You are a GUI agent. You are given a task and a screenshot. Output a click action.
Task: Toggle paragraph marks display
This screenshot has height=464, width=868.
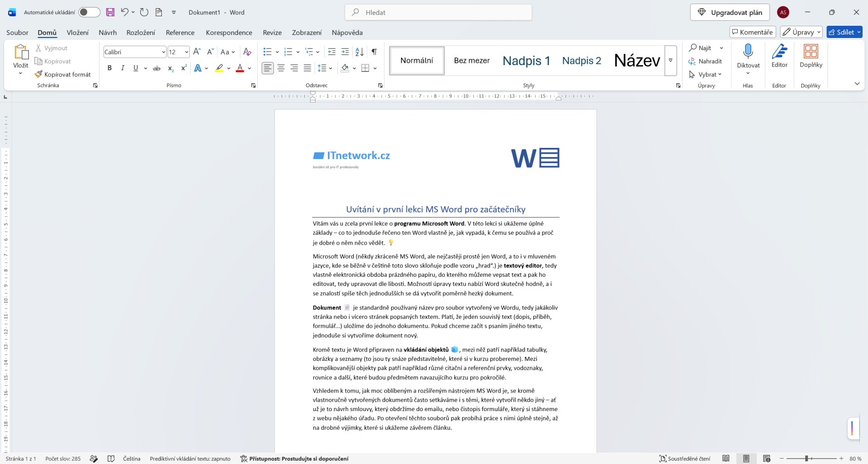click(x=374, y=52)
